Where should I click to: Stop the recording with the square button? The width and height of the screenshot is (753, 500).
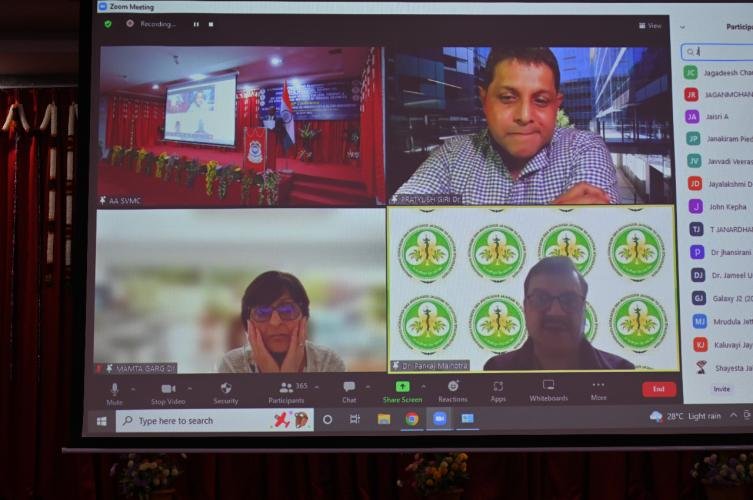tap(211, 23)
